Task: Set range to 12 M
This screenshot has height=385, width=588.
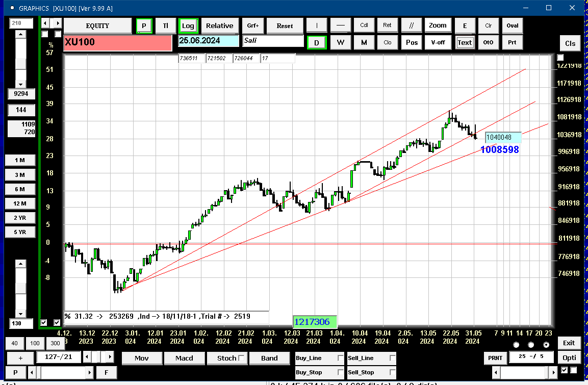Action: coord(20,203)
